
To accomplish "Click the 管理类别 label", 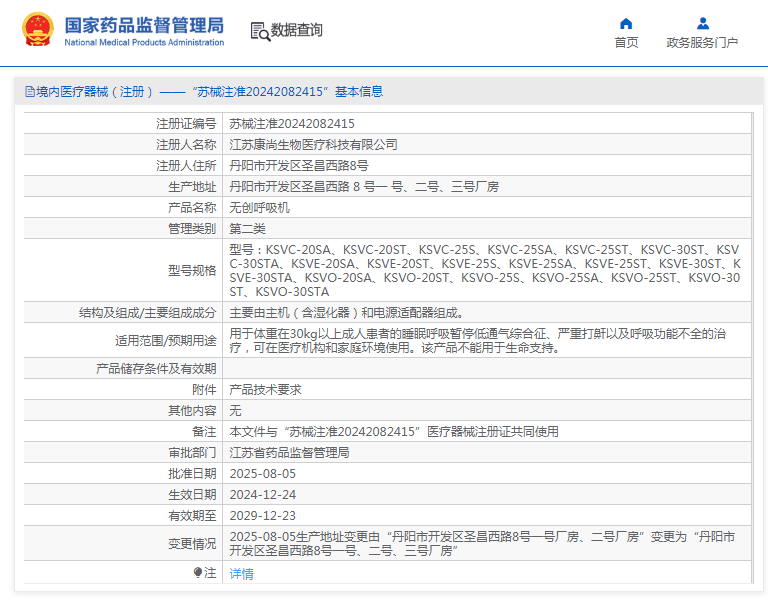I will coord(192,229).
